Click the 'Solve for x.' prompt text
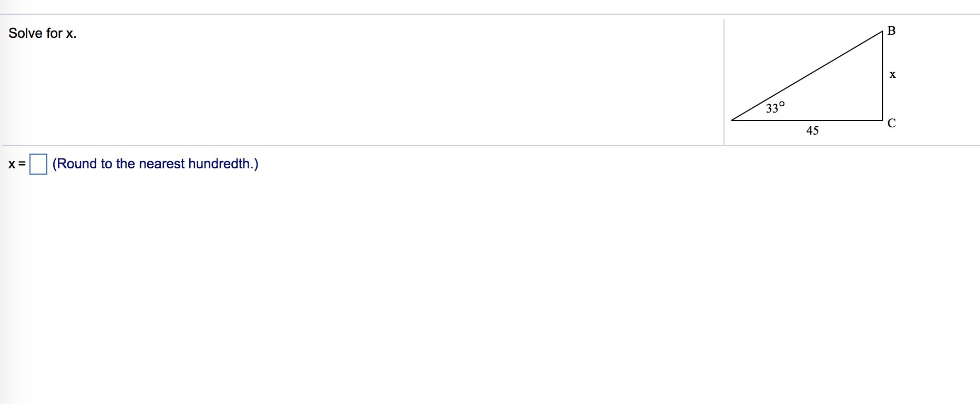Viewport: 980px width, 404px height. 43,33
